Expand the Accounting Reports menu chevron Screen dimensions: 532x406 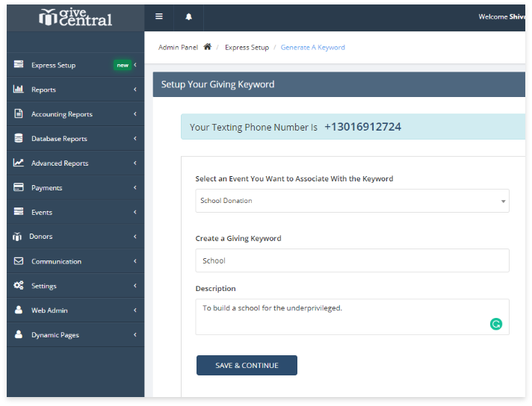tap(135, 114)
